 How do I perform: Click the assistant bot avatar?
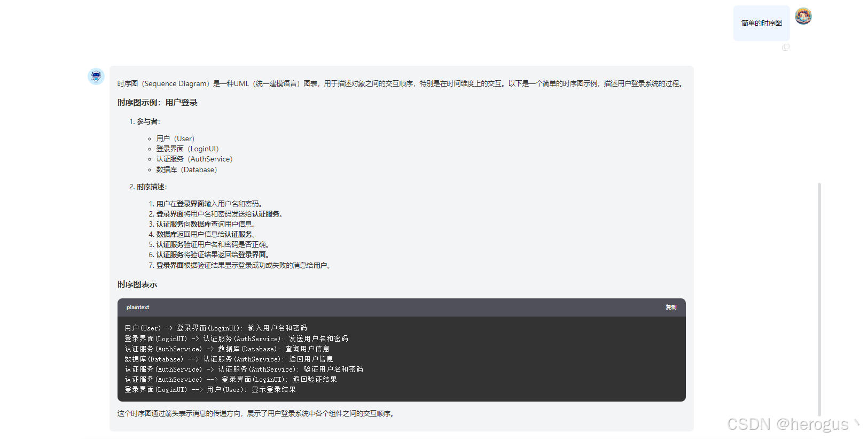[x=96, y=76]
